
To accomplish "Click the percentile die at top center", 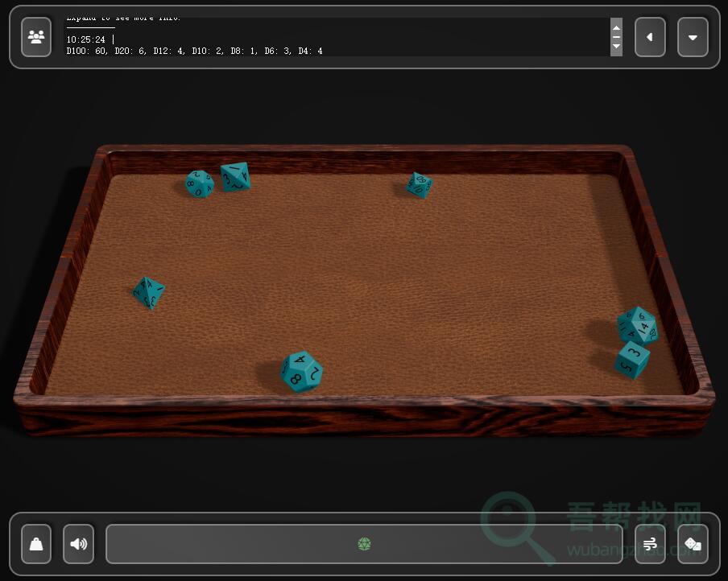I will [x=419, y=185].
